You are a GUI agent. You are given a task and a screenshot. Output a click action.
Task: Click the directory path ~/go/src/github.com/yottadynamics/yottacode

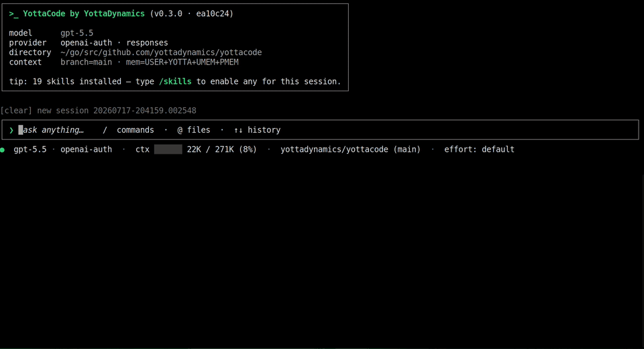coord(161,52)
